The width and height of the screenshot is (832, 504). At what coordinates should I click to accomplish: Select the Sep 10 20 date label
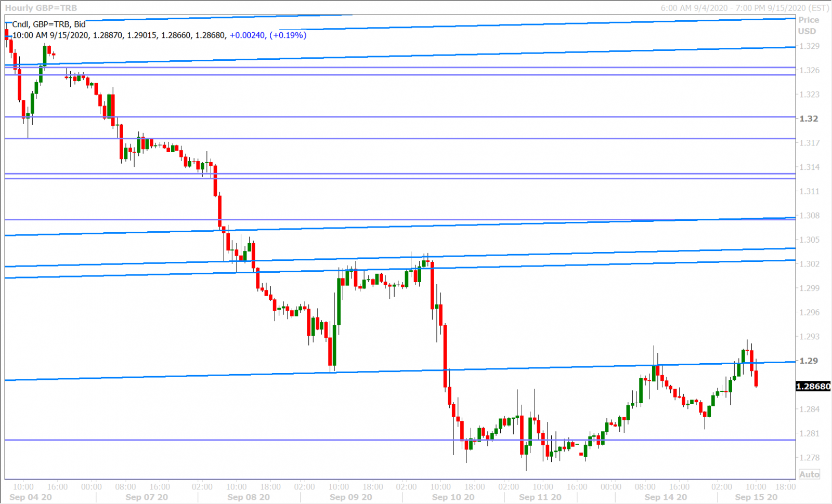coord(453,497)
